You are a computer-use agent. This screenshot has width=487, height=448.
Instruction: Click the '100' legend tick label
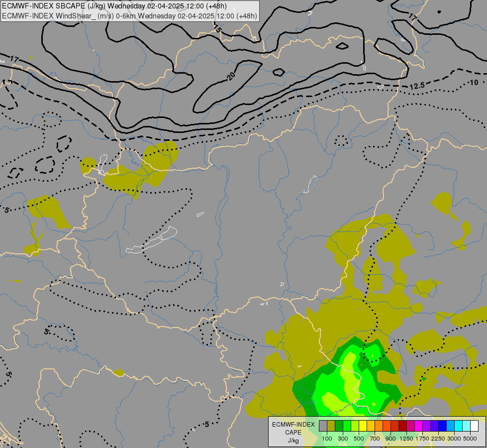point(327,439)
